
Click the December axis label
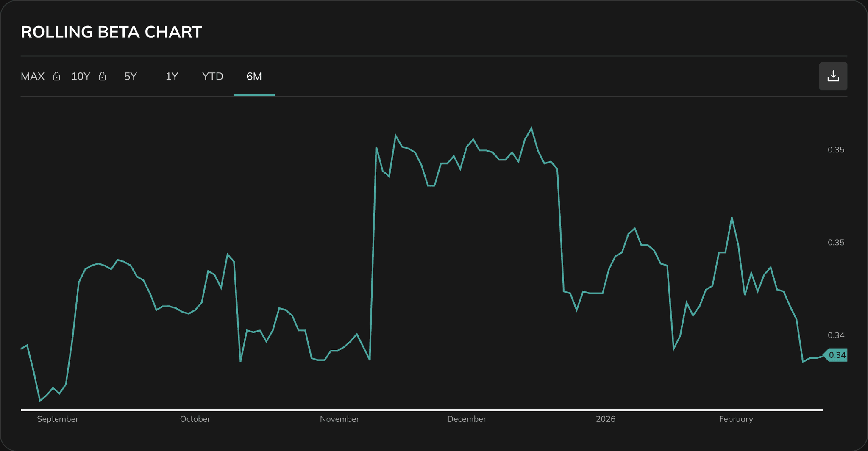467,419
